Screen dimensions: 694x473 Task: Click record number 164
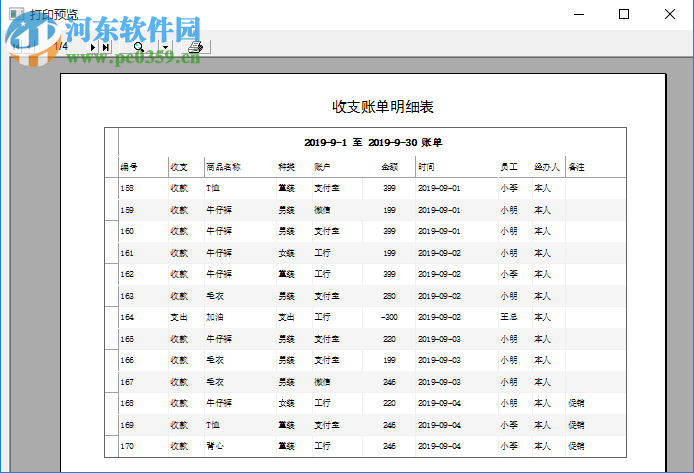coord(127,317)
